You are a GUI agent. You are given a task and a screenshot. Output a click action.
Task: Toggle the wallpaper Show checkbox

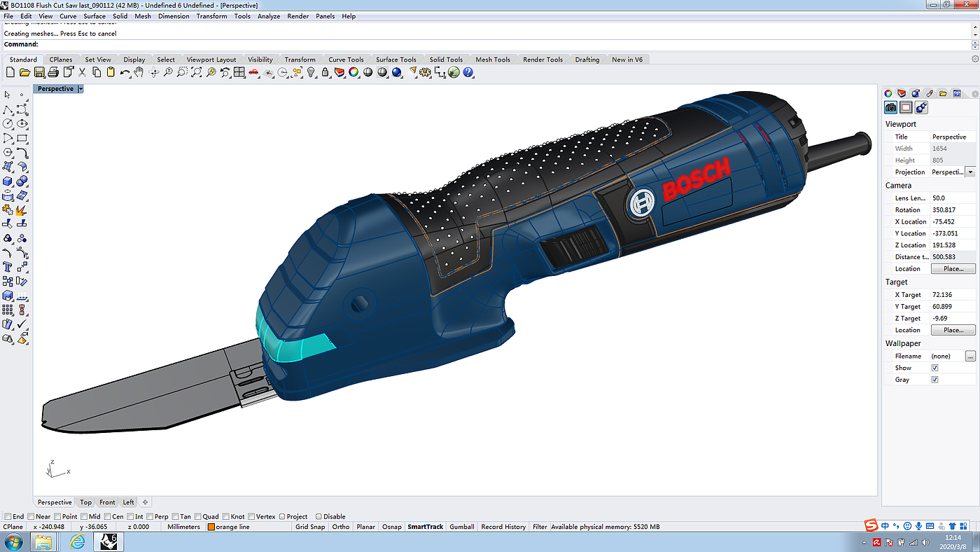click(x=934, y=368)
